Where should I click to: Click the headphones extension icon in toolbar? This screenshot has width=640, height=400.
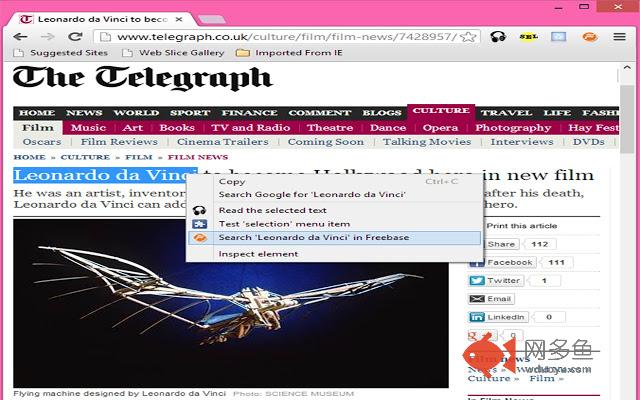click(498, 37)
